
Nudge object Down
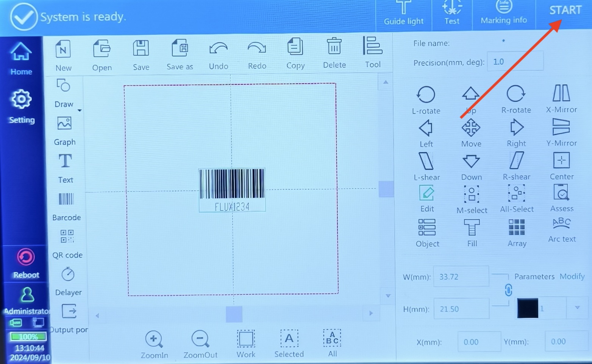click(472, 167)
